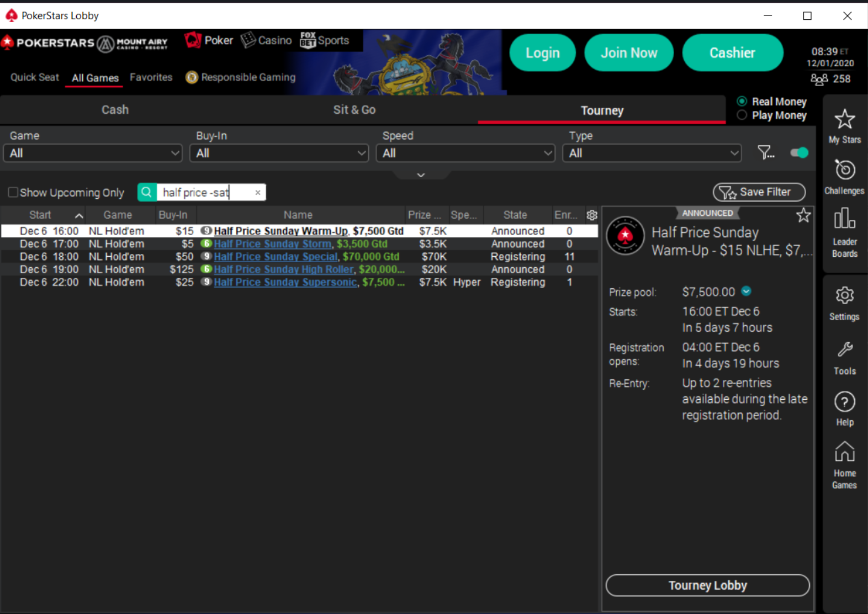Open Responsible Gaming link
The image size is (868, 614).
241,77
